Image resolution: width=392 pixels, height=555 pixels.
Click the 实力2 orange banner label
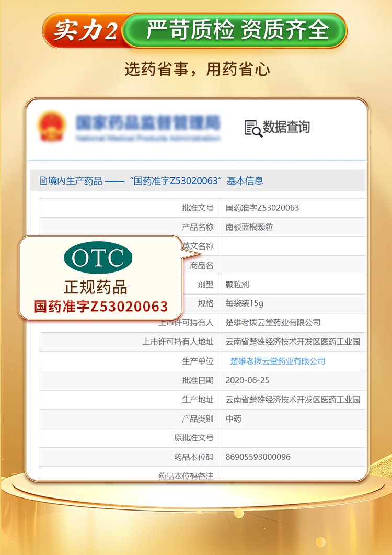point(85,30)
